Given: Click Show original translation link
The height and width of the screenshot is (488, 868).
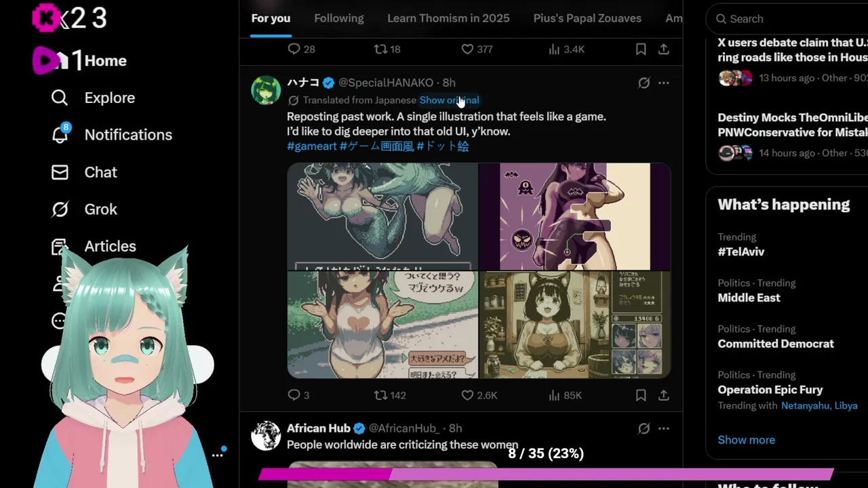Looking at the screenshot, I should tap(449, 100).
